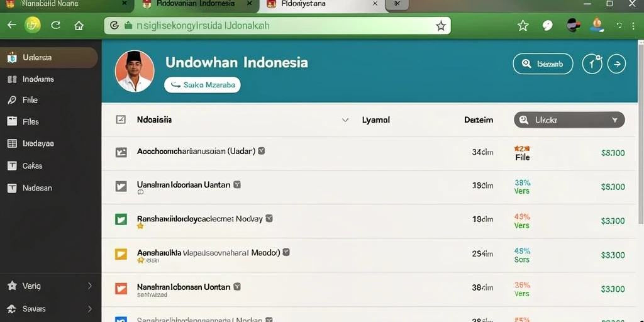Expand the chevron dropdown before Lyamol column
Viewport: 644px width, 322px height.
(x=345, y=120)
